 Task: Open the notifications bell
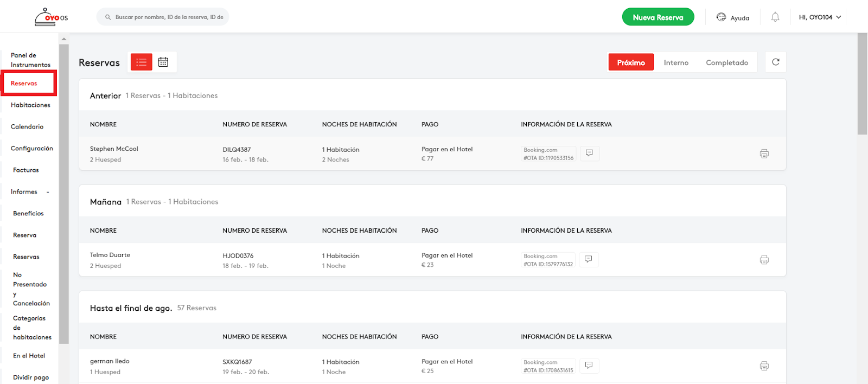pos(775,17)
